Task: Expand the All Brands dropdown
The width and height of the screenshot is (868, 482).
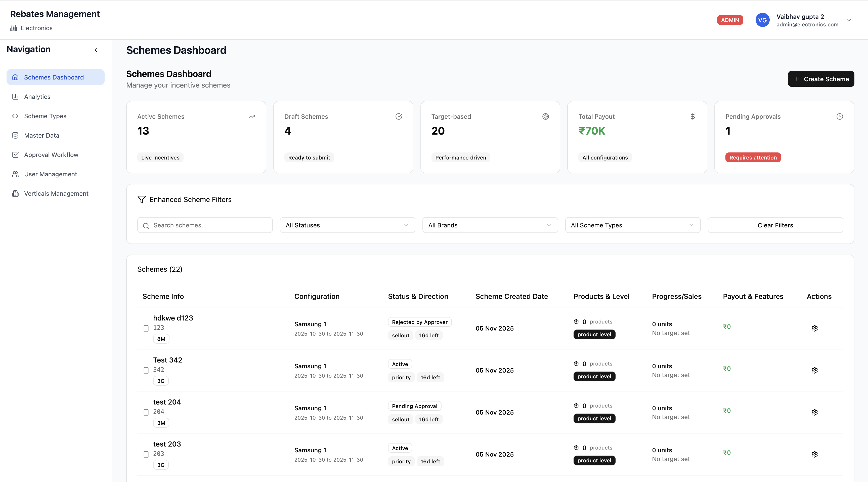Action: click(490, 225)
